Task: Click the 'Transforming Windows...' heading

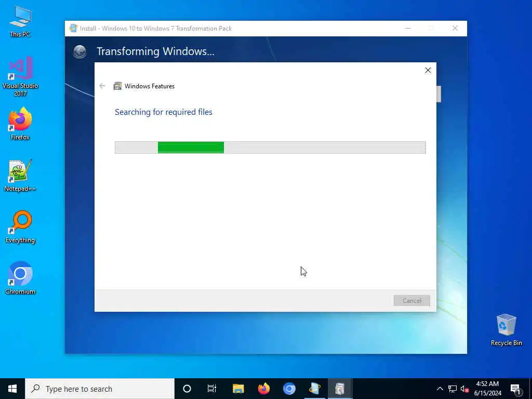Action: [x=155, y=51]
